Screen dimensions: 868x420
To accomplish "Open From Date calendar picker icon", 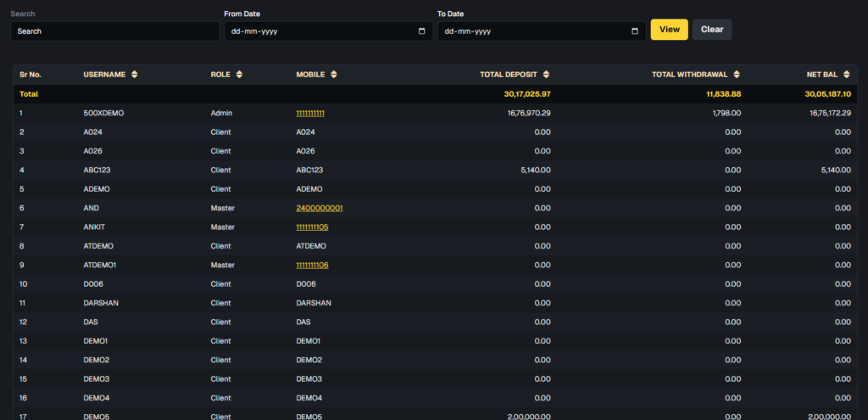I will tap(422, 31).
